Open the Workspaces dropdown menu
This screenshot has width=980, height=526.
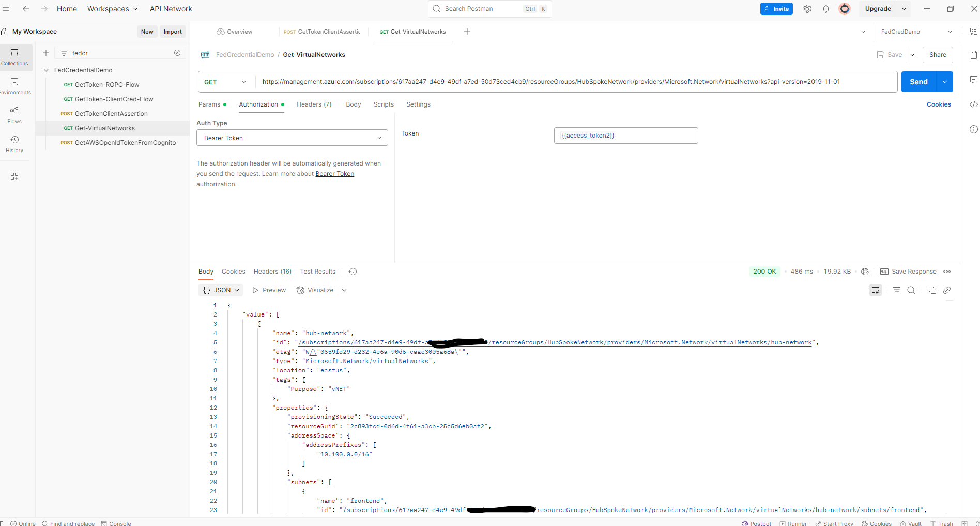click(x=113, y=9)
